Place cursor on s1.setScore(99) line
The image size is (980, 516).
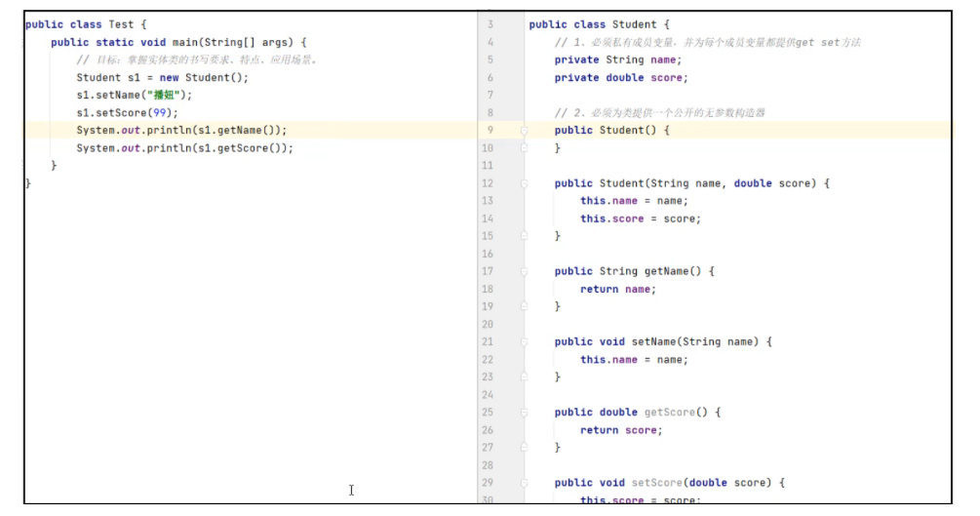point(127,113)
